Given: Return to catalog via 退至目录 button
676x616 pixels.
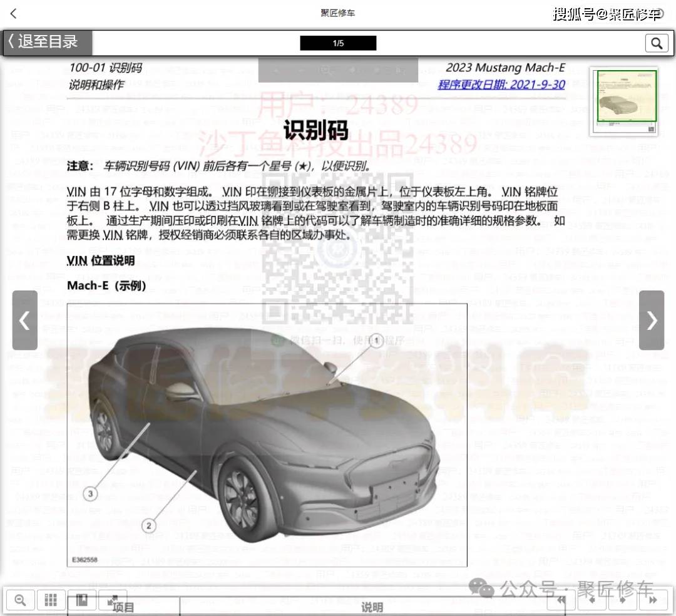Looking at the screenshot, I should coord(48,43).
